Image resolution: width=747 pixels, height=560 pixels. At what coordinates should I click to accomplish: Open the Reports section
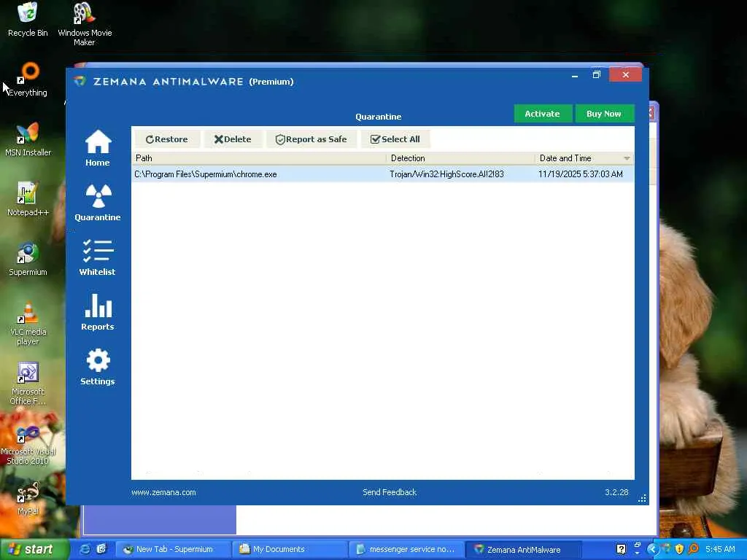point(98,312)
